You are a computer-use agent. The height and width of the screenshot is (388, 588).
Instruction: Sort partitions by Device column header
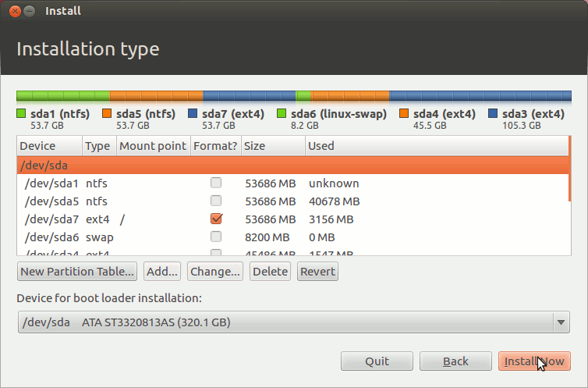coord(48,146)
